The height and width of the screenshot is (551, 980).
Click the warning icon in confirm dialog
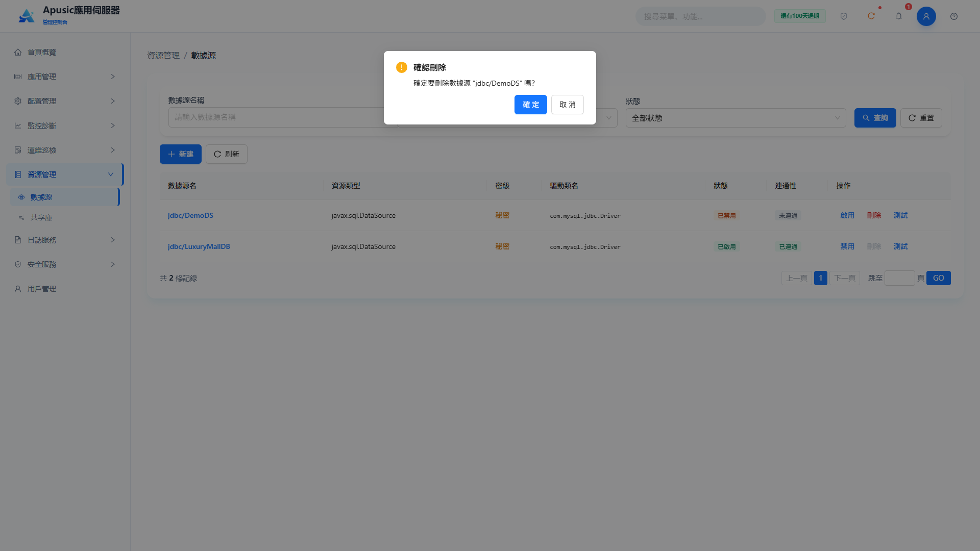pos(402,67)
